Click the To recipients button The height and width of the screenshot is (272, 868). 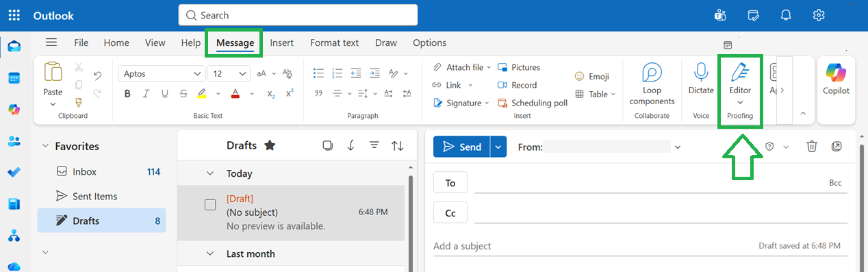coord(450,183)
